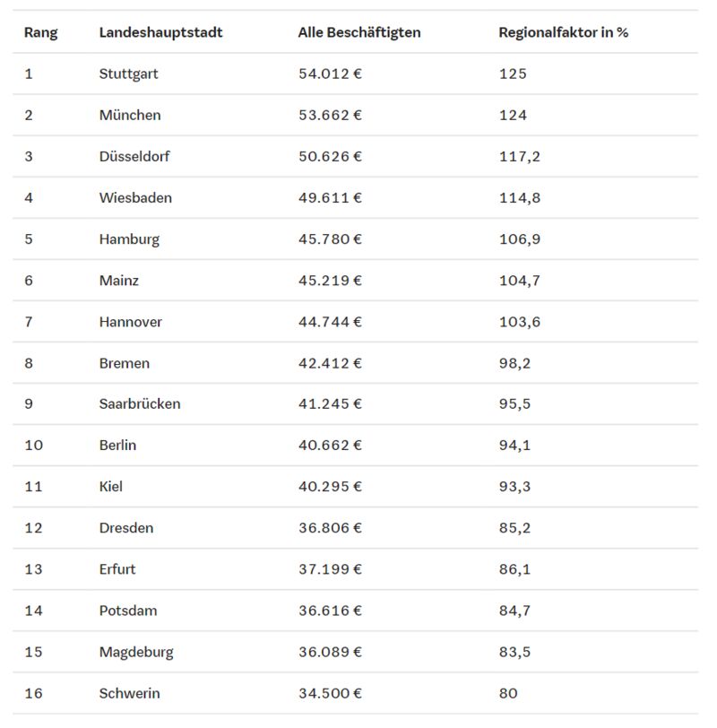The image size is (717, 728).
Task: Select the Kiel city cell
Action: pos(111,487)
